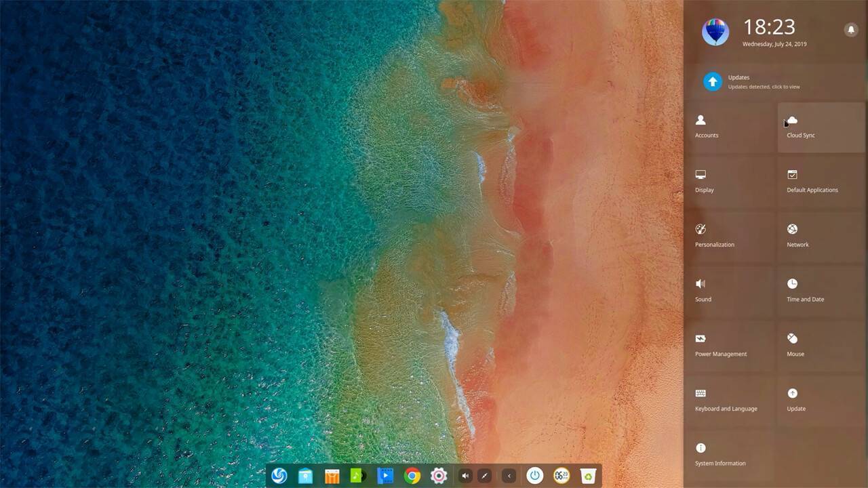This screenshot has height=488, width=868.
Task: Launch the Music player from the dock
Action: point(358,476)
